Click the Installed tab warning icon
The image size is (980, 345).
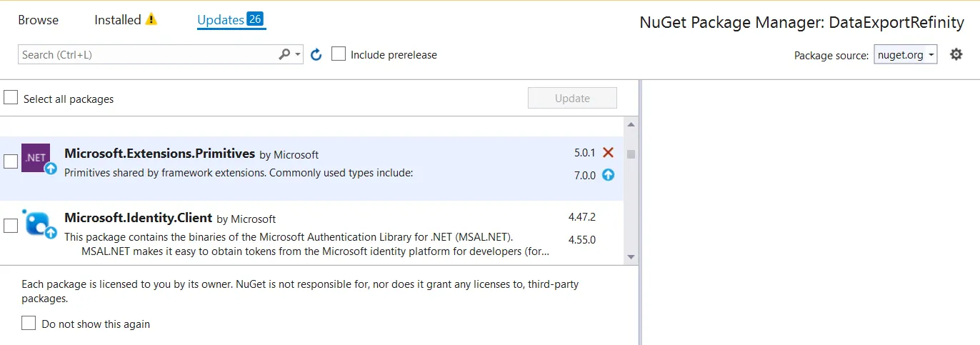point(151,20)
